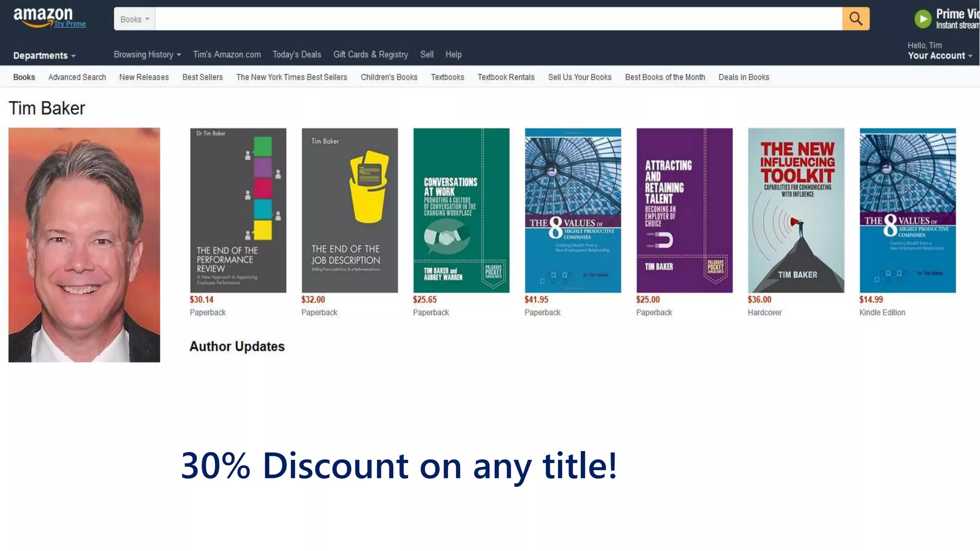
Task: Open The End of the Performance Review cover
Action: tap(238, 210)
